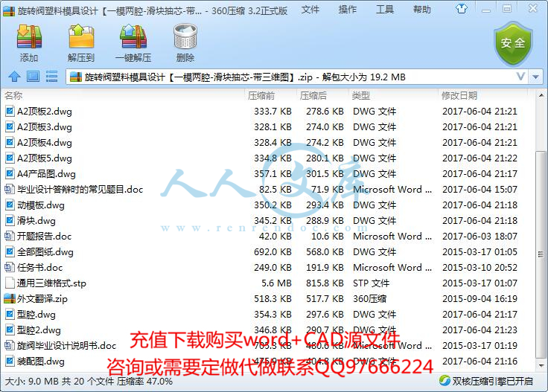Click icon of 装配图.dwg file

[x=10, y=362]
